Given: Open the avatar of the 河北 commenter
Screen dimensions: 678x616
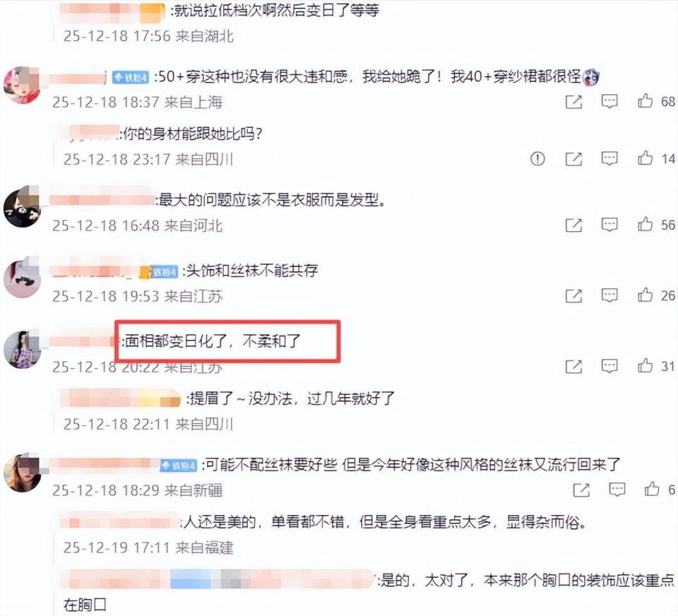Looking at the screenshot, I should 22,208.
